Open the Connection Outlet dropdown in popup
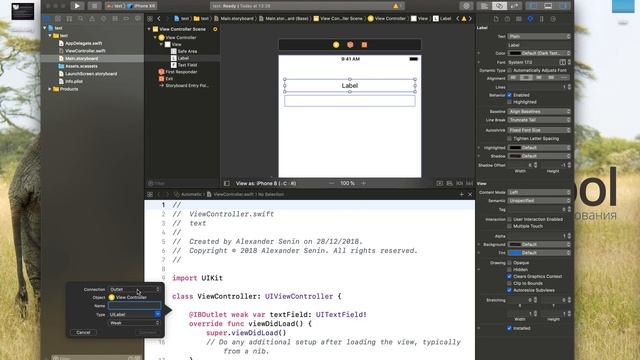The height and width of the screenshot is (360, 640). tap(134, 289)
